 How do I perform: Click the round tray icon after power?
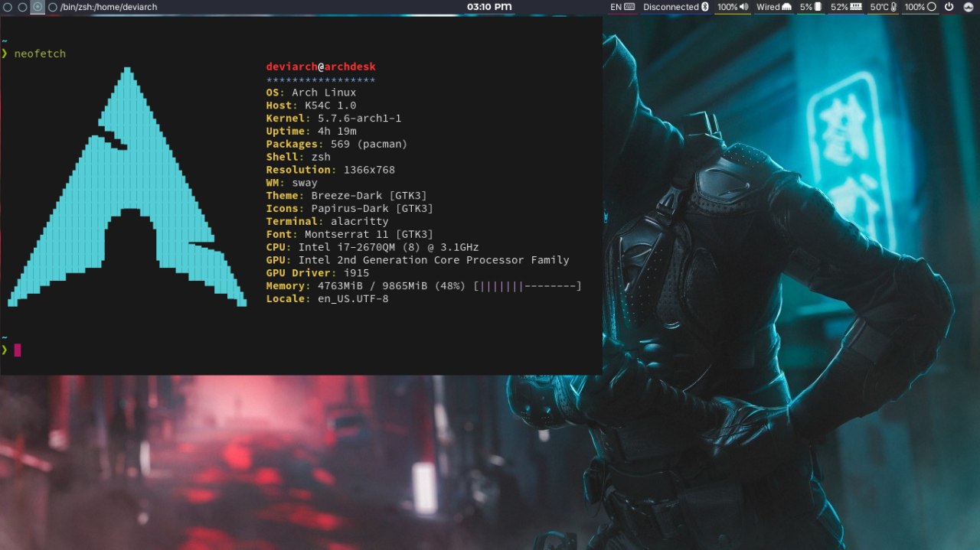pyautogui.click(x=969, y=7)
